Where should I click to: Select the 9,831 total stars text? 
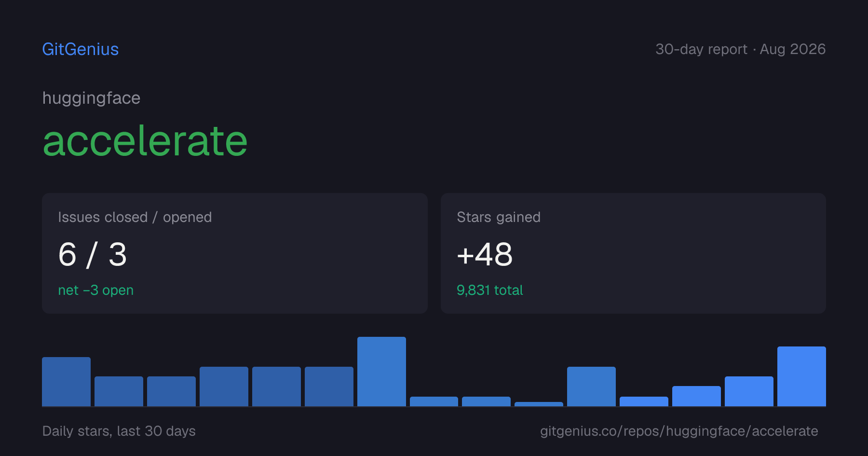(490, 290)
